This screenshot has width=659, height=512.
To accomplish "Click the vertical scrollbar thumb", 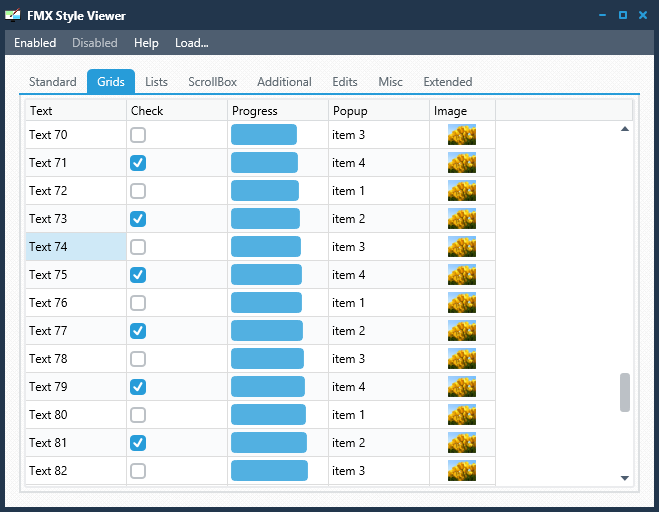I will (625, 392).
